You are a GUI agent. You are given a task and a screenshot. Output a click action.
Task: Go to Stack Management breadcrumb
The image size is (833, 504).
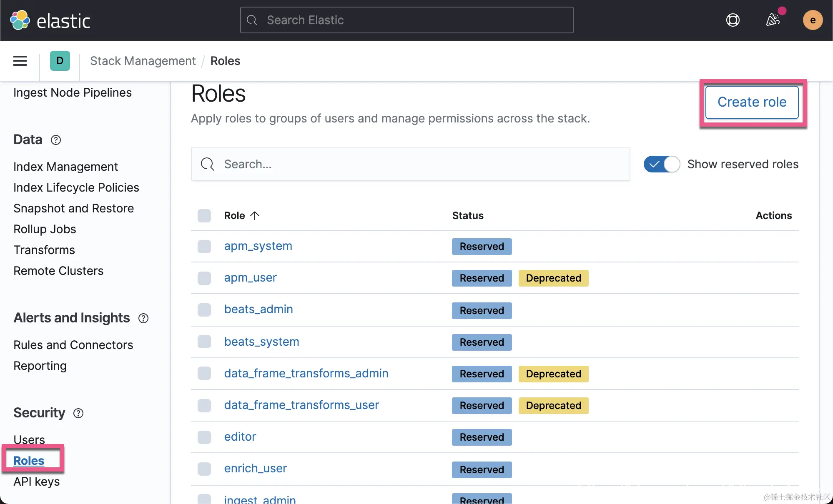tap(143, 61)
